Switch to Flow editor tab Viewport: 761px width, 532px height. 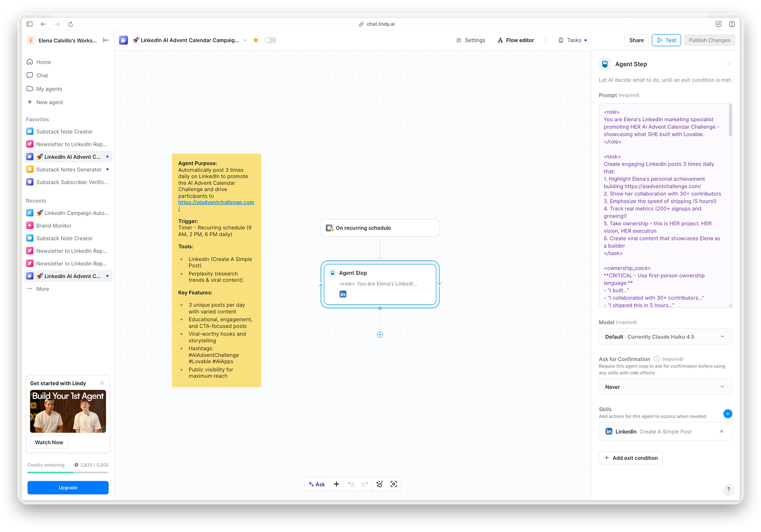(516, 40)
